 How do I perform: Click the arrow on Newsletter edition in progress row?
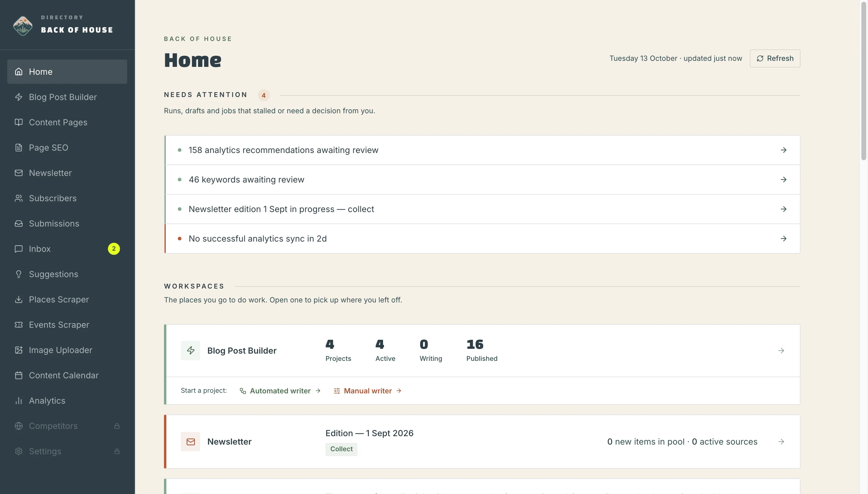[783, 209]
